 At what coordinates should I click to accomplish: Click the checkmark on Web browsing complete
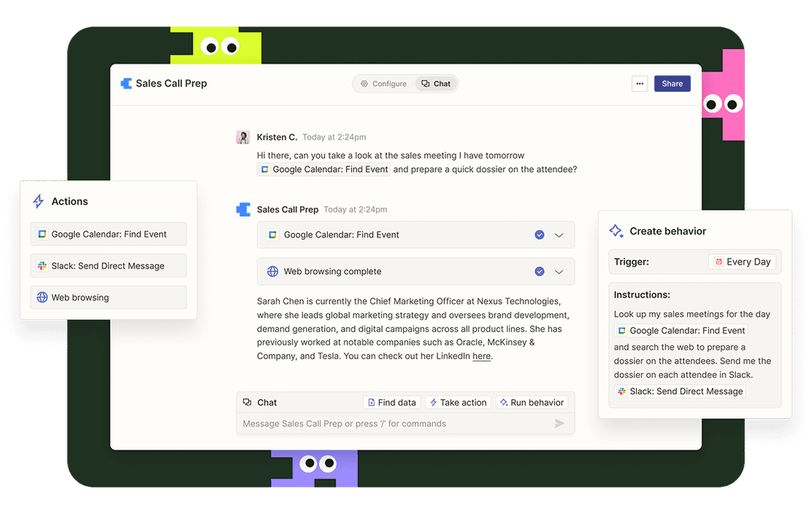coord(539,271)
